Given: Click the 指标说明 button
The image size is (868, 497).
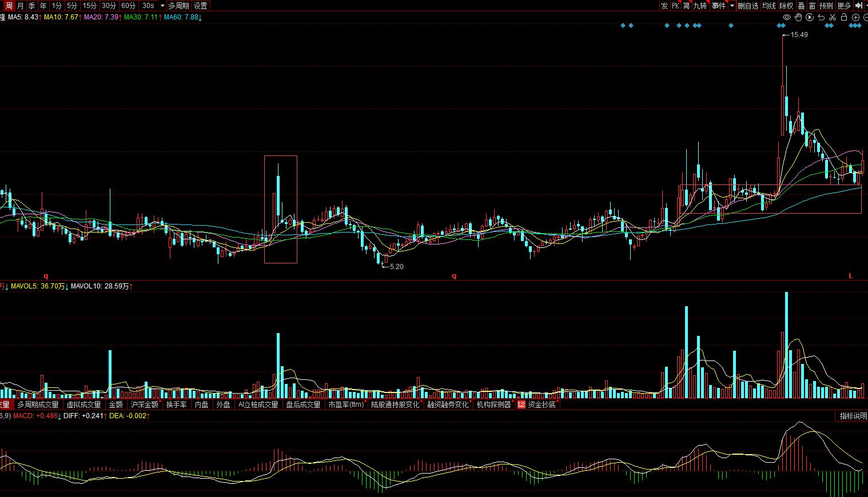Looking at the screenshot, I should pos(853,416).
